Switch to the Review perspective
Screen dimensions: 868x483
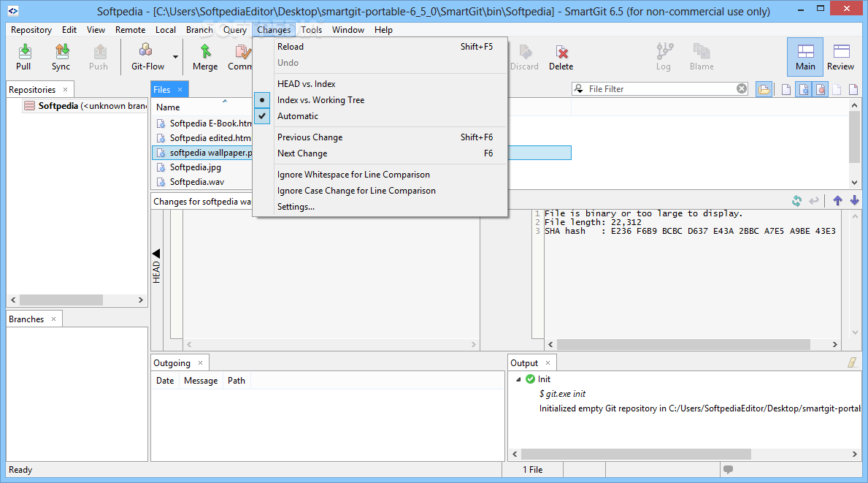tap(841, 57)
